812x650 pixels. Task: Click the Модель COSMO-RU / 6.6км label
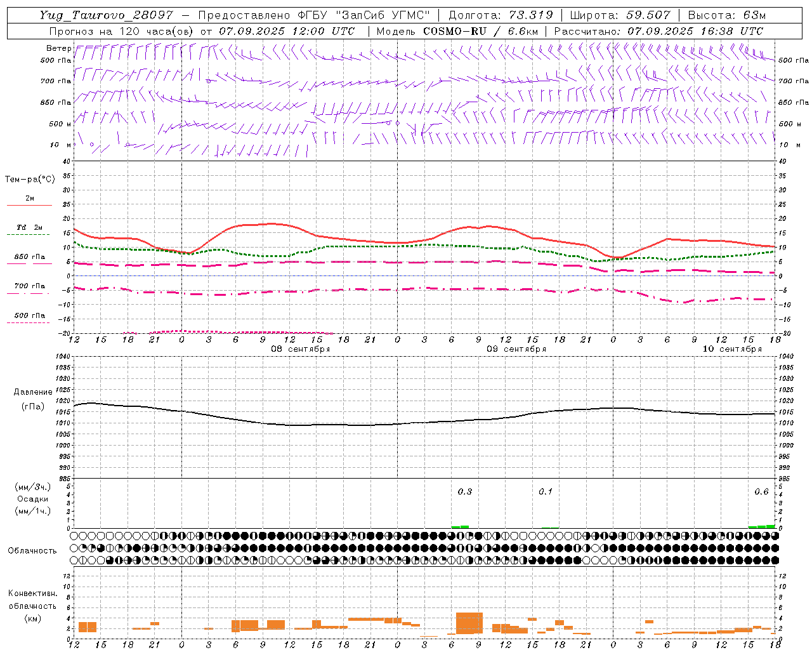457,30
